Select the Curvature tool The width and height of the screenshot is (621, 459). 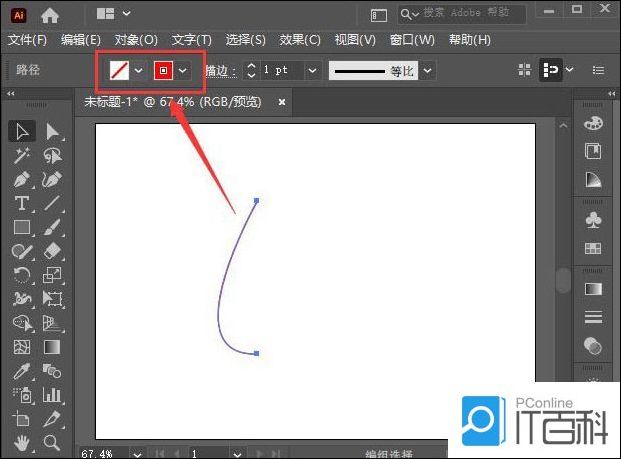52,179
